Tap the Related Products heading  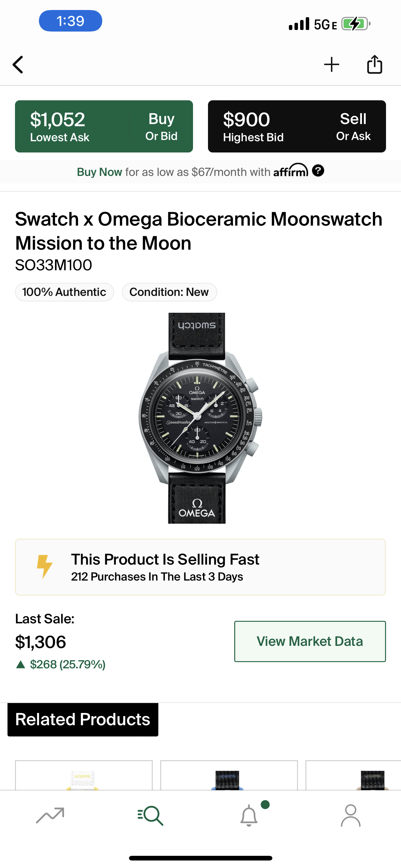point(83,719)
